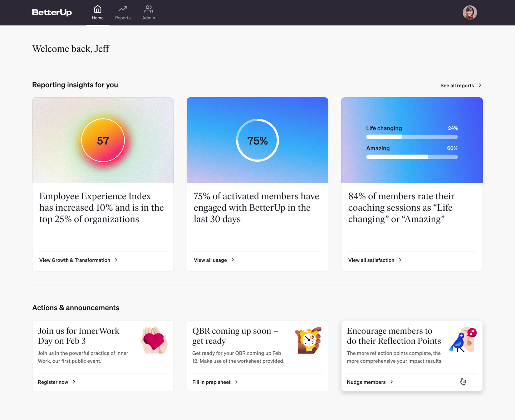Switch to the Reports tab
The width and height of the screenshot is (515, 420).
point(123,13)
